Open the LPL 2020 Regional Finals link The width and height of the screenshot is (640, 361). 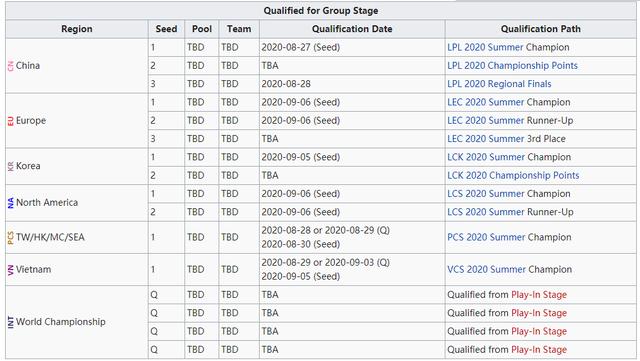(x=499, y=84)
